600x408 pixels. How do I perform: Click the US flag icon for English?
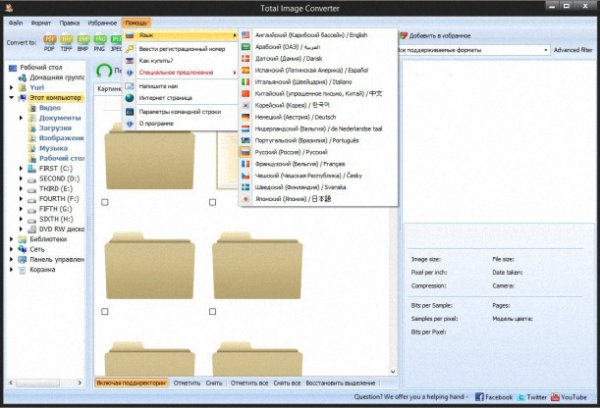coord(246,35)
